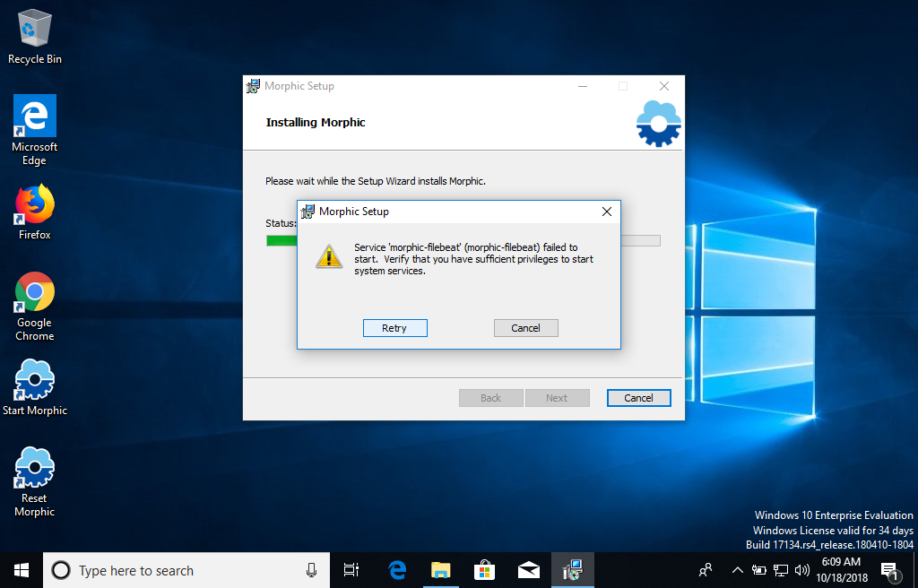Cancel the Installing Morphic wizard
The image size is (918, 588).
(x=638, y=398)
